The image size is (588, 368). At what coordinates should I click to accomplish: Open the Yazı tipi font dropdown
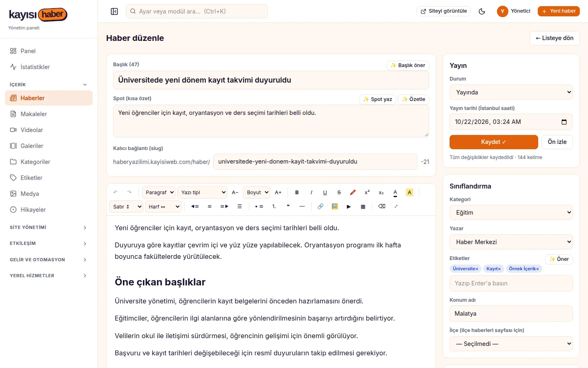(x=203, y=193)
